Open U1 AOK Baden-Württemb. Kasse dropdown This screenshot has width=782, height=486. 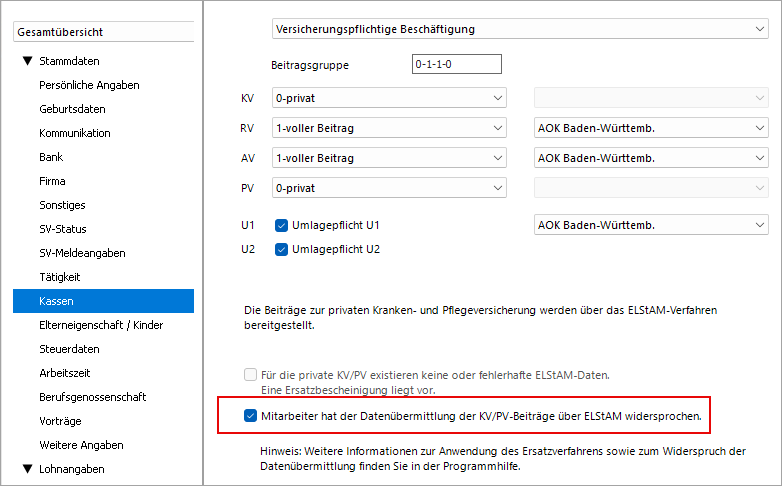point(650,225)
